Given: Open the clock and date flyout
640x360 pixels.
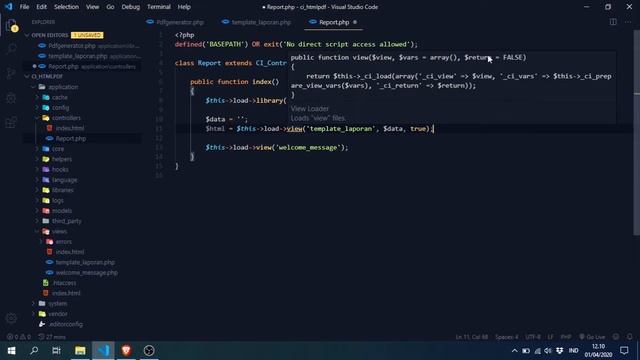Looking at the screenshot, I should [x=598, y=351].
